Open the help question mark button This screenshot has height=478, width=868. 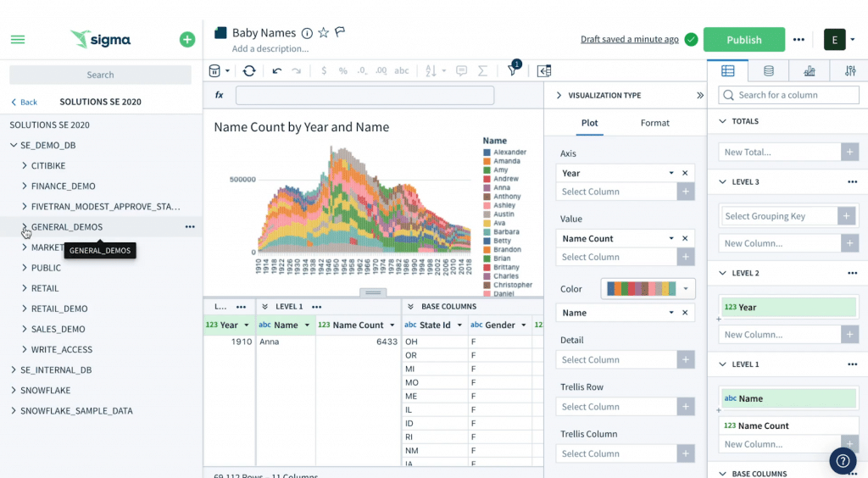pyautogui.click(x=843, y=460)
